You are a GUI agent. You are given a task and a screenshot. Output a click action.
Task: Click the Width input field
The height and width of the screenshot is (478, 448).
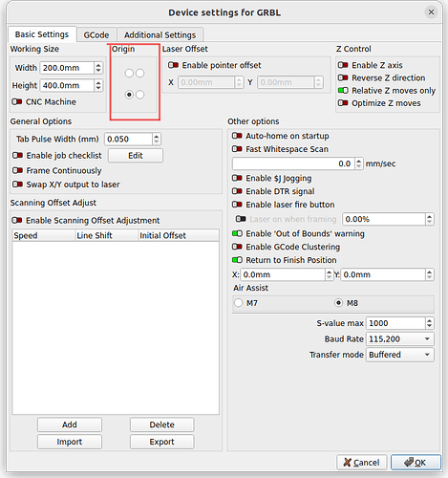(67, 68)
